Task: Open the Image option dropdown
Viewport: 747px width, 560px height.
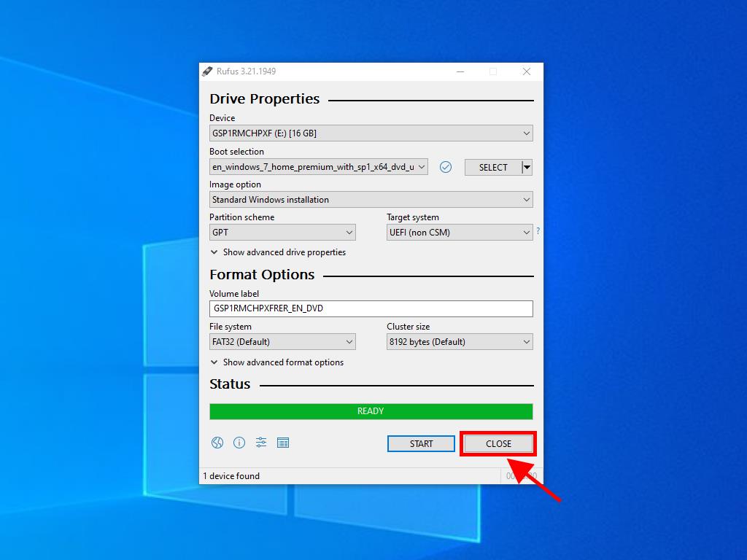Action: click(x=371, y=200)
